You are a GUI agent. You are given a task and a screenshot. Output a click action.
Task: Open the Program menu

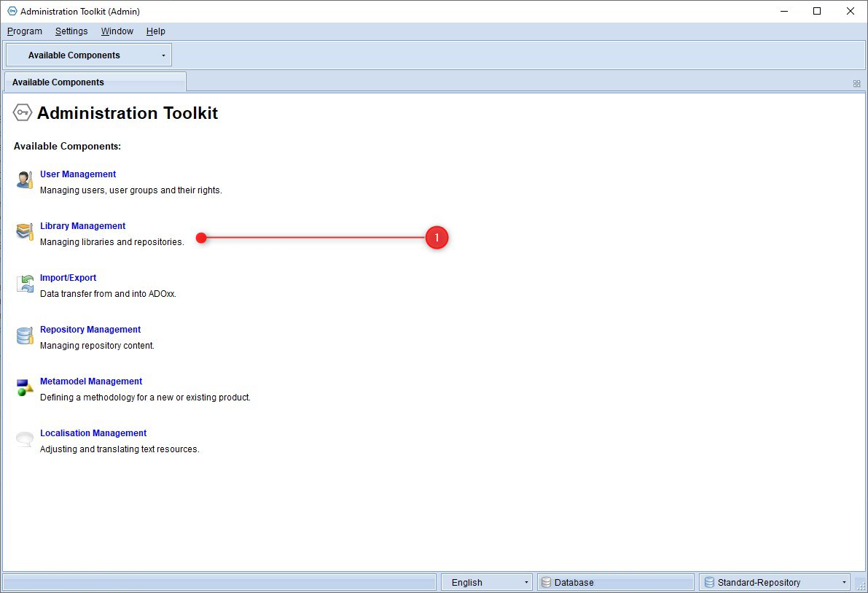click(x=24, y=31)
